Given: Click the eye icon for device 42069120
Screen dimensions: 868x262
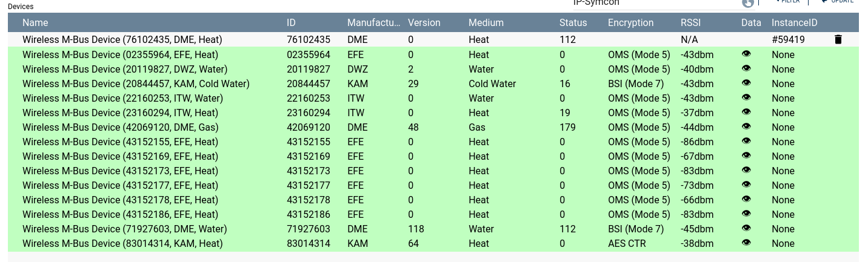Looking at the screenshot, I should click(x=746, y=126).
